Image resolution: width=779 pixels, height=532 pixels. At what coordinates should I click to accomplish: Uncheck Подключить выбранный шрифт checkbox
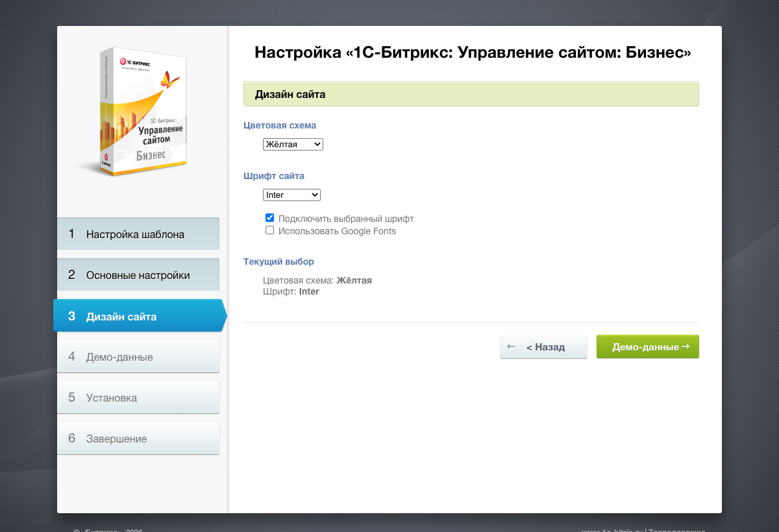tap(270, 218)
